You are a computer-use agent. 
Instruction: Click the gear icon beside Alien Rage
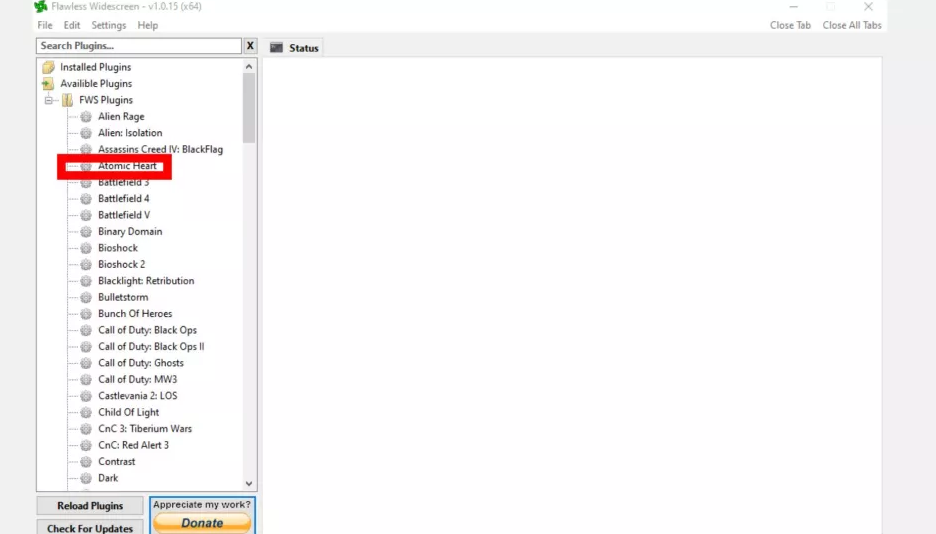pyautogui.click(x=86, y=116)
